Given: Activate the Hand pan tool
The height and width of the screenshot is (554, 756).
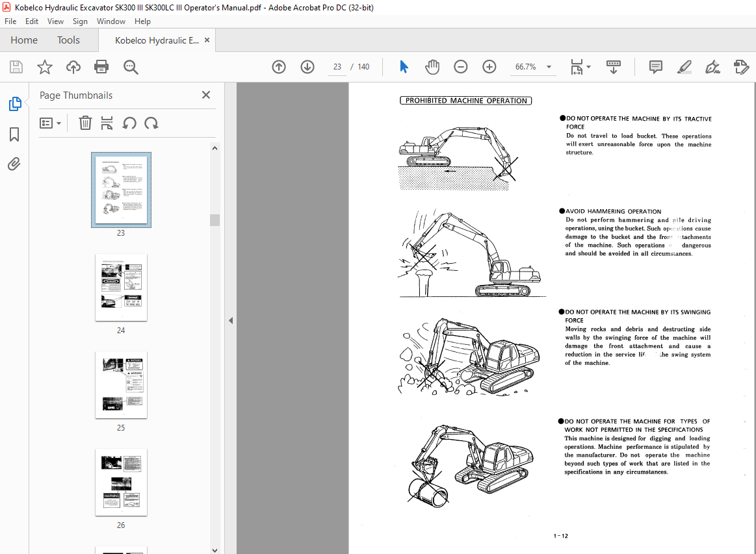Looking at the screenshot, I should [432, 67].
